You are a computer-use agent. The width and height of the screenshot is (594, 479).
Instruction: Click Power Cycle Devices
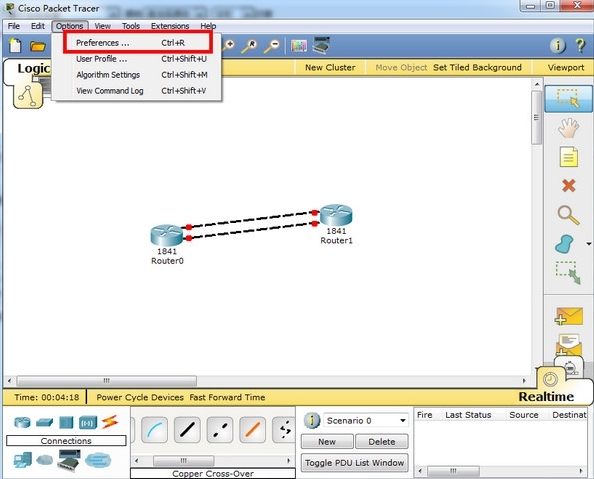click(140, 397)
